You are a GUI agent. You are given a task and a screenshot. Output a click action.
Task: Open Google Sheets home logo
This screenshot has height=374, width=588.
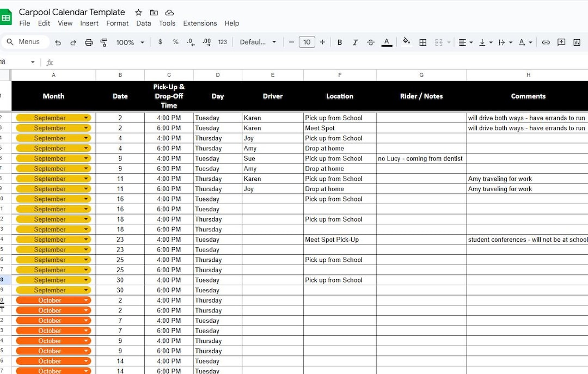pos(5,17)
